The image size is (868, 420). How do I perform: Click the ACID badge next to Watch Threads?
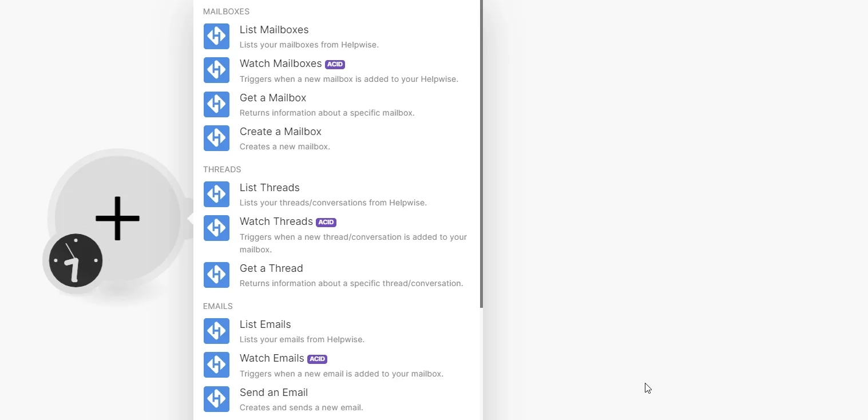pos(326,222)
